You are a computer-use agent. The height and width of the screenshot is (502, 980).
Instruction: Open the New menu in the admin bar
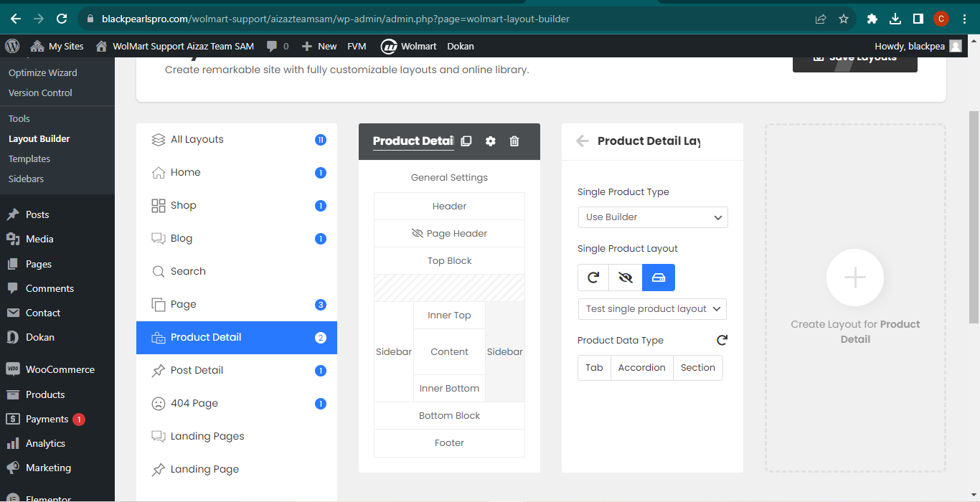pyautogui.click(x=319, y=46)
